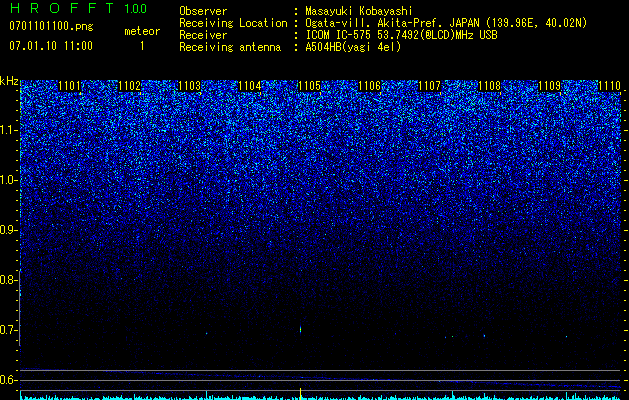Click the 1108 time marker

coord(489,86)
